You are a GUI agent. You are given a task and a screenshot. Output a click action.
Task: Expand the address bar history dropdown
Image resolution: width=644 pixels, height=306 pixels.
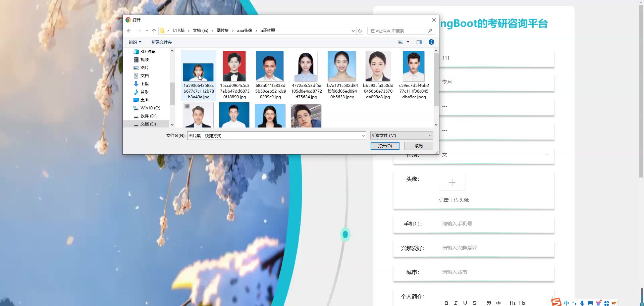tap(353, 31)
